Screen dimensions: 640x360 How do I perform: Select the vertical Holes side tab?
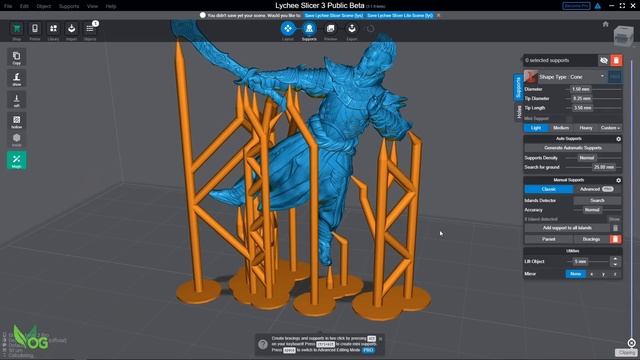[519, 112]
